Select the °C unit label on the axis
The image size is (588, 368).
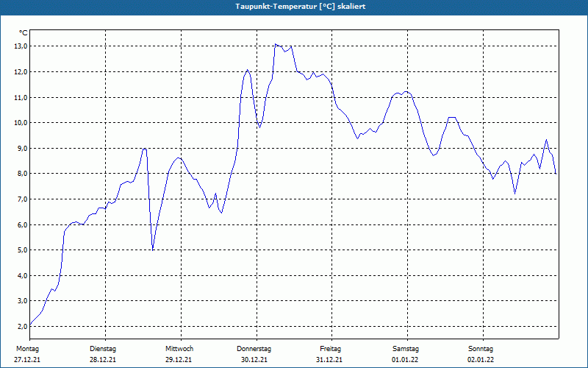[24, 33]
